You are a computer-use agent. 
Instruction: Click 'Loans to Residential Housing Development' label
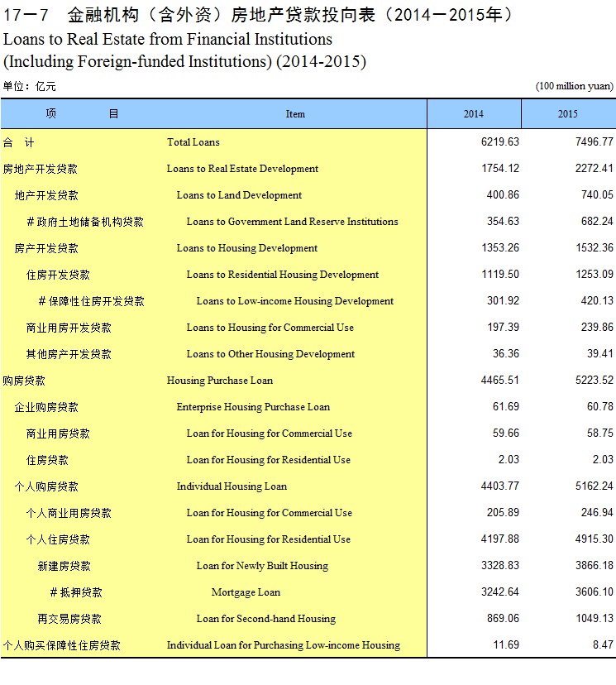[283, 275]
